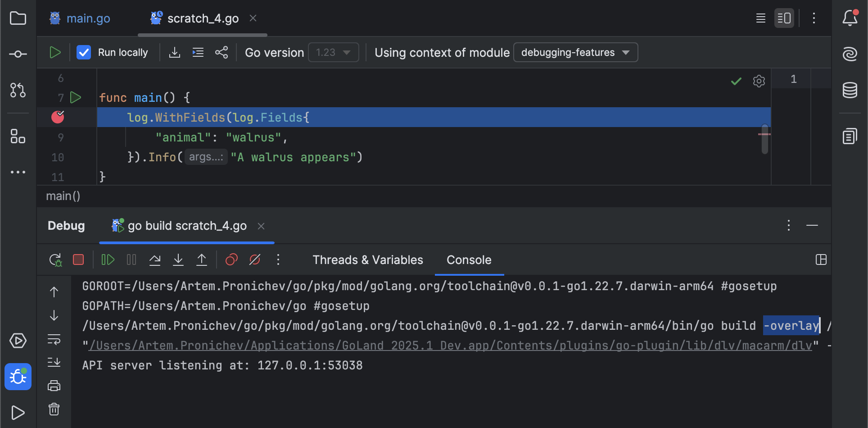Open the Services tool window
Viewport: 868px width, 428px height.
(18, 341)
